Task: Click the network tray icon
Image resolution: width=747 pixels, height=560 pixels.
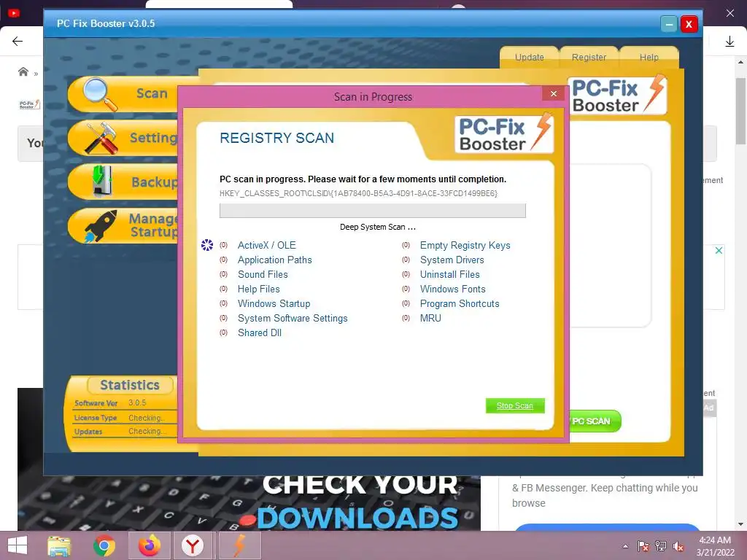Action: coord(661,546)
